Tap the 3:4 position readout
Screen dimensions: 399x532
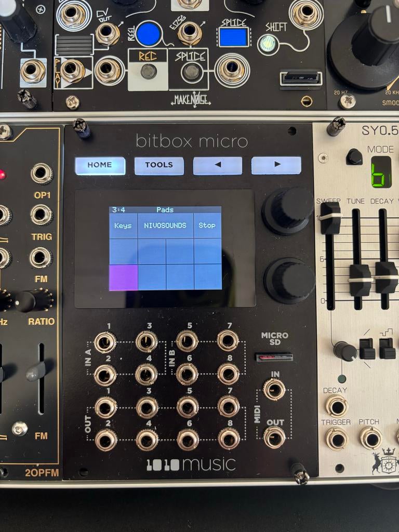pos(118,210)
